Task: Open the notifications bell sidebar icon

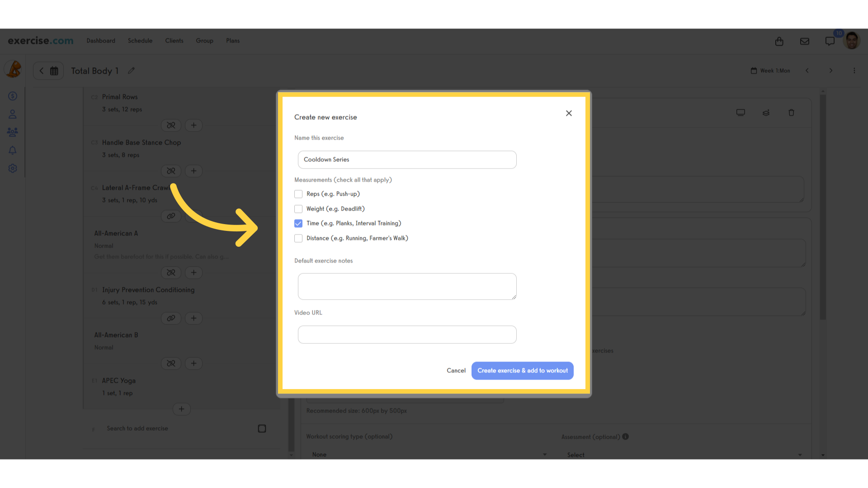Action: point(13,150)
